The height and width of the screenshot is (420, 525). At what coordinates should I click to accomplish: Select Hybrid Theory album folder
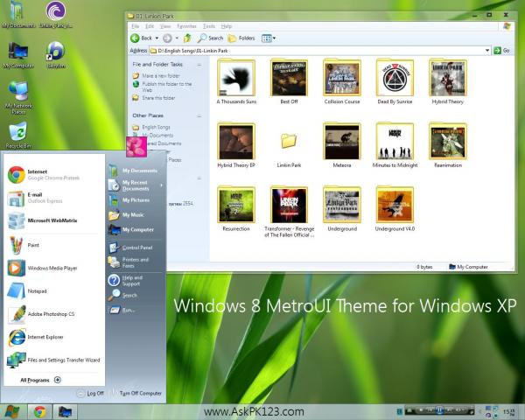448,81
